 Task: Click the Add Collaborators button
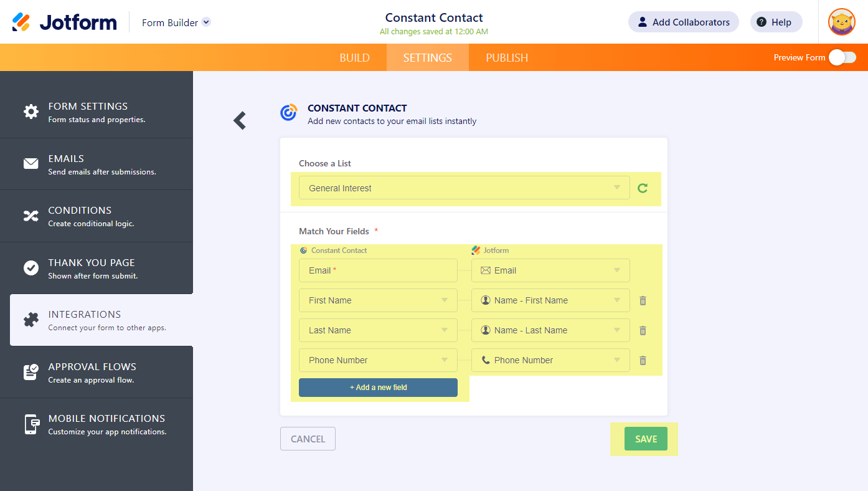683,22
